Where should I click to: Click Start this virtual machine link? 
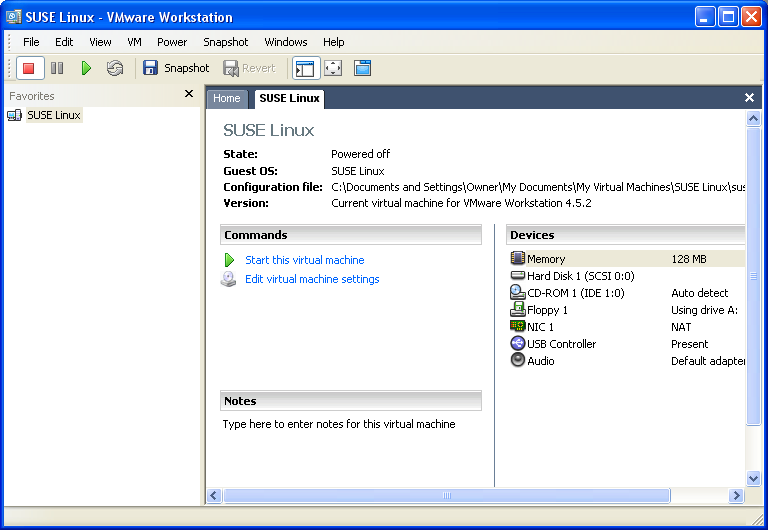(304, 260)
